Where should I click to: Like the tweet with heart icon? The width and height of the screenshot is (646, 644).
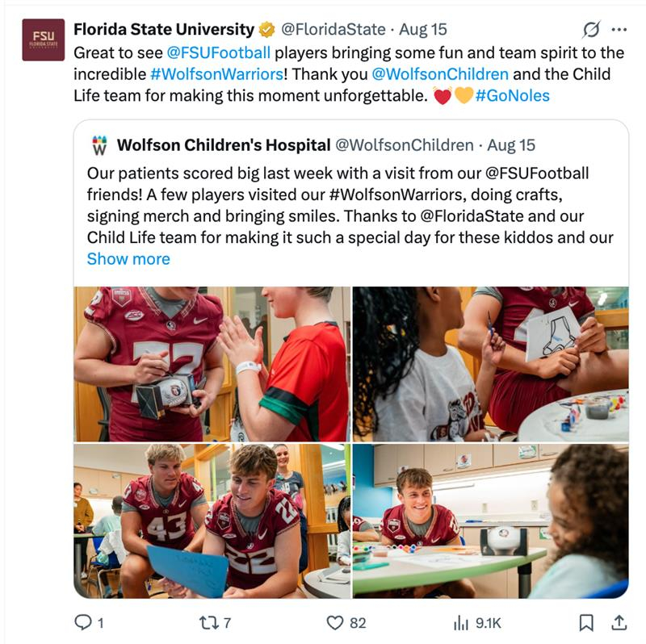point(334,622)
